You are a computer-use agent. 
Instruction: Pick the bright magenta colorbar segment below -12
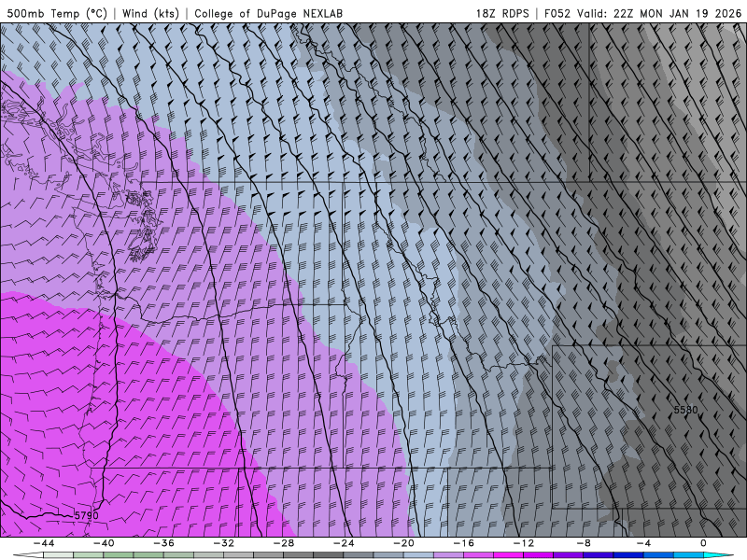coord(508,555)
